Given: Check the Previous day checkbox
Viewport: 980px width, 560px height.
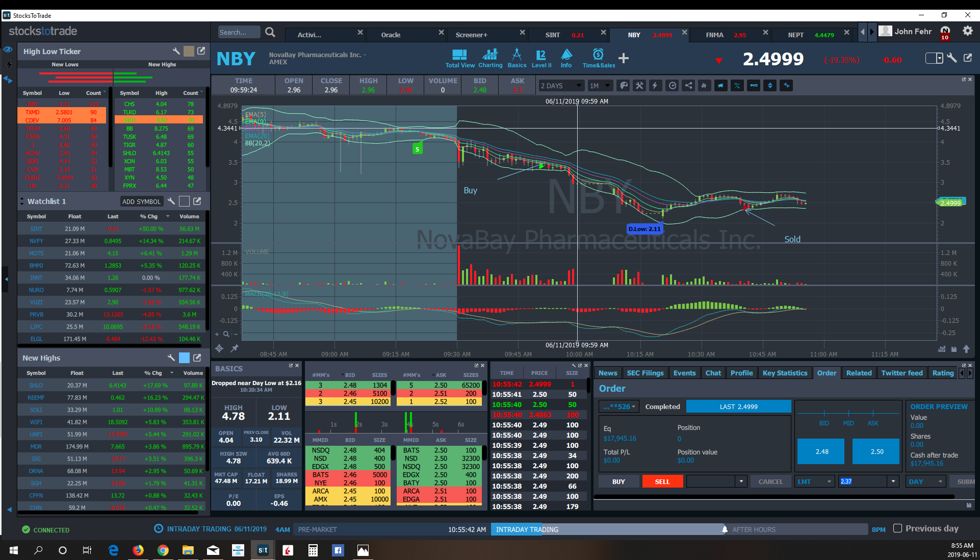Looking at the screenshot, I should 898,528.
